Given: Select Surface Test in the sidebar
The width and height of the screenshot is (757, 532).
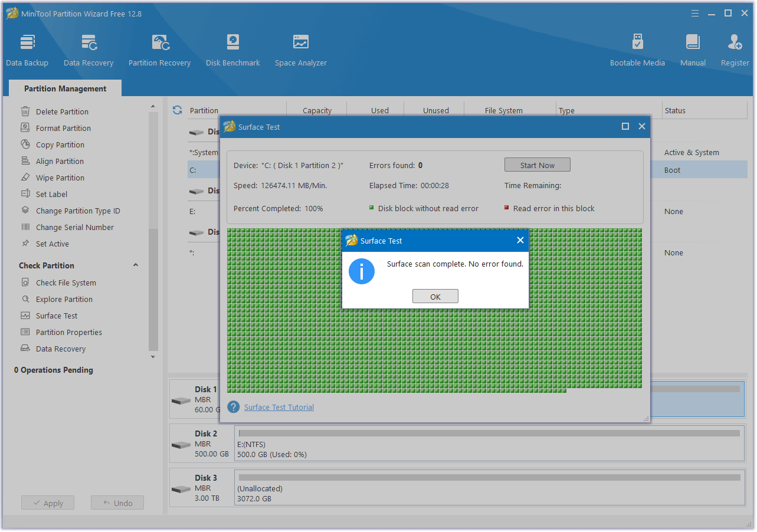Looking at the screenshot, I should [x=57, y=316].
